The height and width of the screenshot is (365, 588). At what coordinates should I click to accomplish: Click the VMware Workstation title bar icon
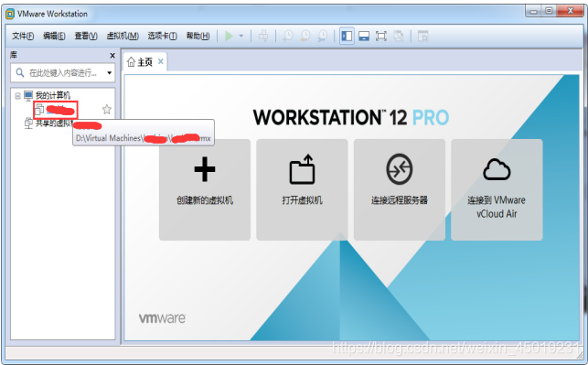coord(10,14)
